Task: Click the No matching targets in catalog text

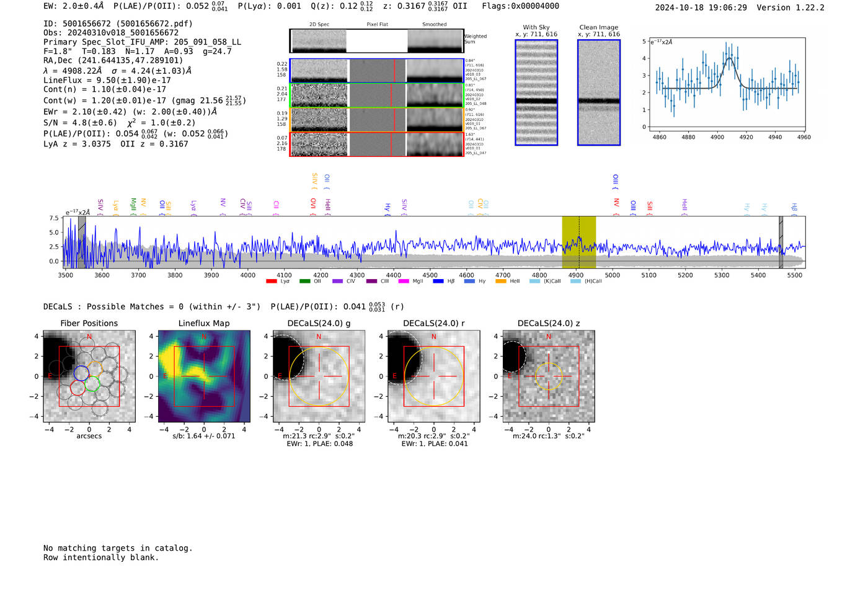Action: (x=118, y=548)
